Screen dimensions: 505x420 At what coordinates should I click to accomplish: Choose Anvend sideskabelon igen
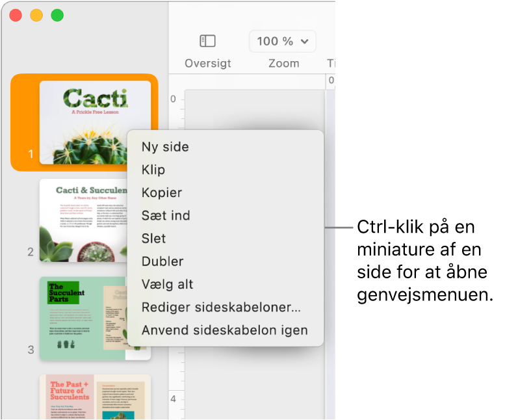click(226, 330)
